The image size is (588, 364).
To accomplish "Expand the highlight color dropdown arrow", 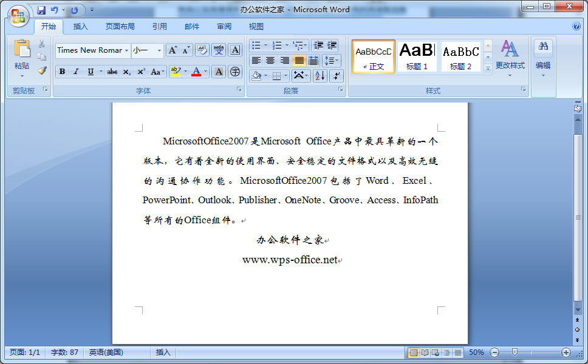I will 185,72.
